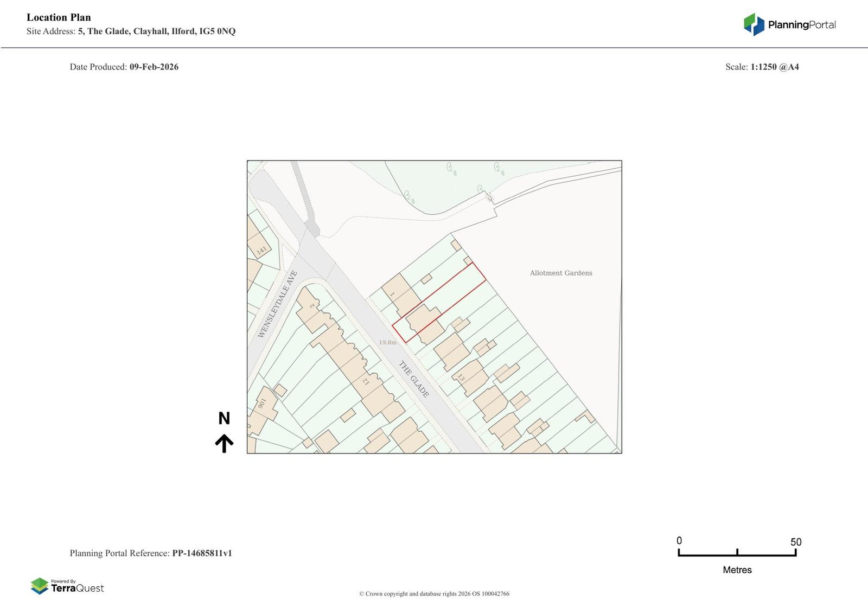Click a tree symbol in the green area
The width and height of the screenshot is (868, 614).
[x=451, y=168]
